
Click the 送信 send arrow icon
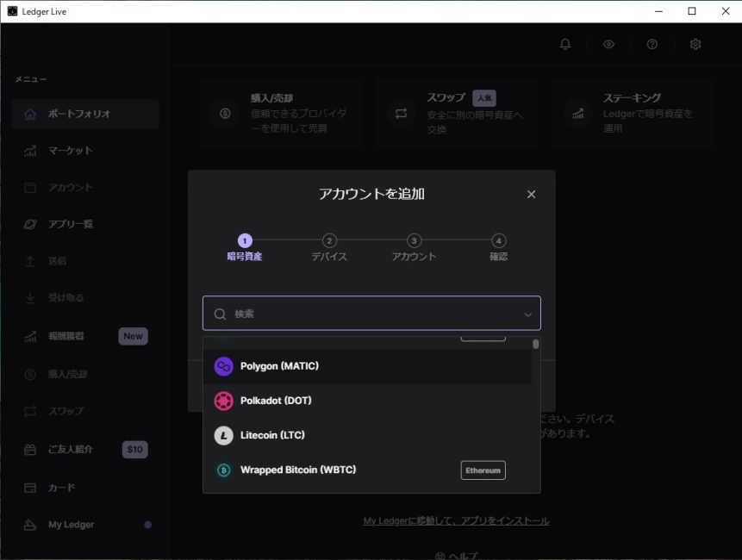[x=30, y=260]
